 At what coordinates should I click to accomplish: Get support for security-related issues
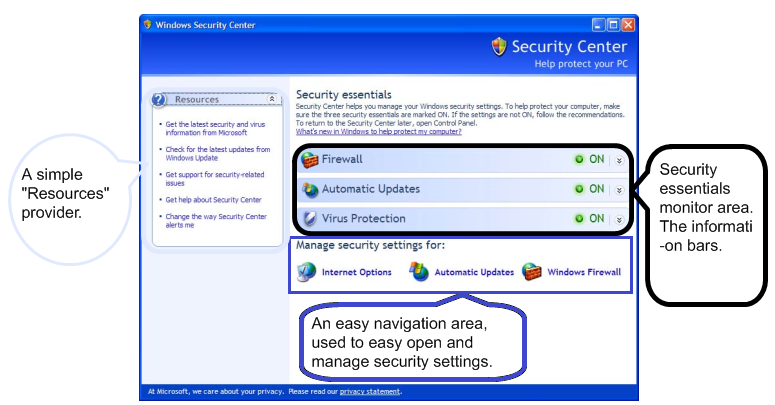point(215,179)
